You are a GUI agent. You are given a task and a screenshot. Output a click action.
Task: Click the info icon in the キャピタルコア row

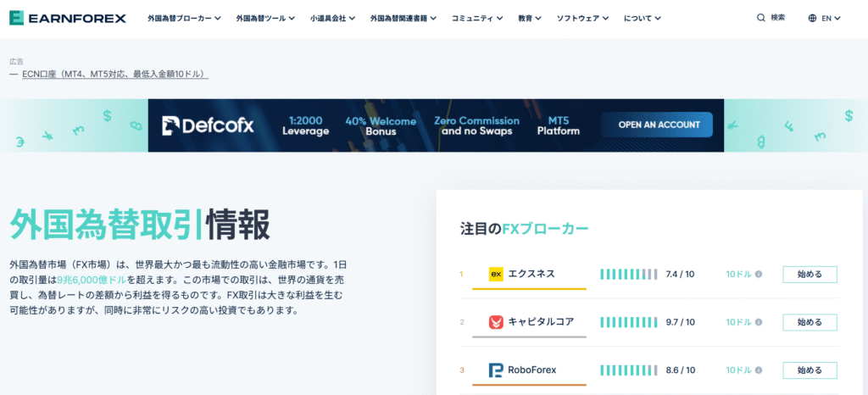click(x=759, y=322)
